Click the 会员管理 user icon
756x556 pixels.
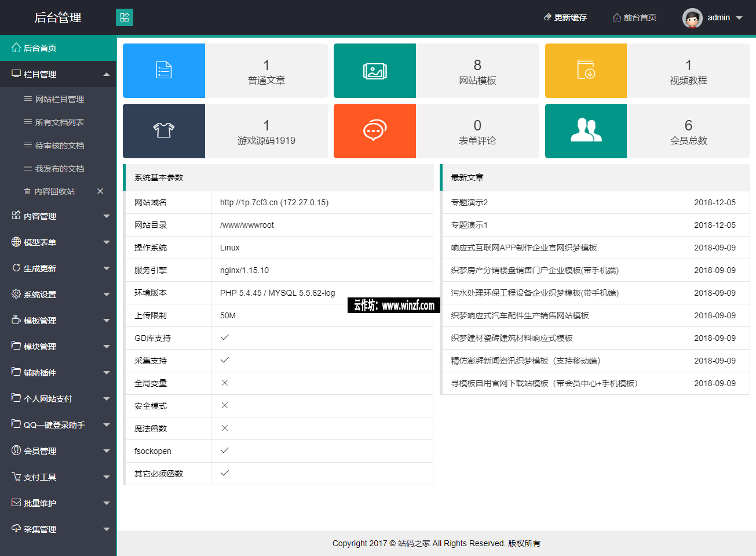tap(16, 450)
